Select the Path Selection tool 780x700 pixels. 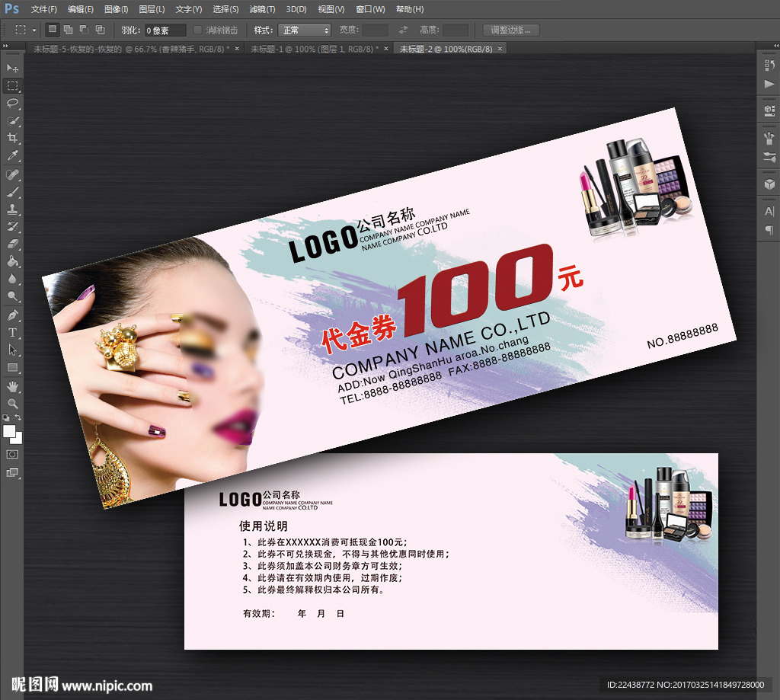point(12,350)
